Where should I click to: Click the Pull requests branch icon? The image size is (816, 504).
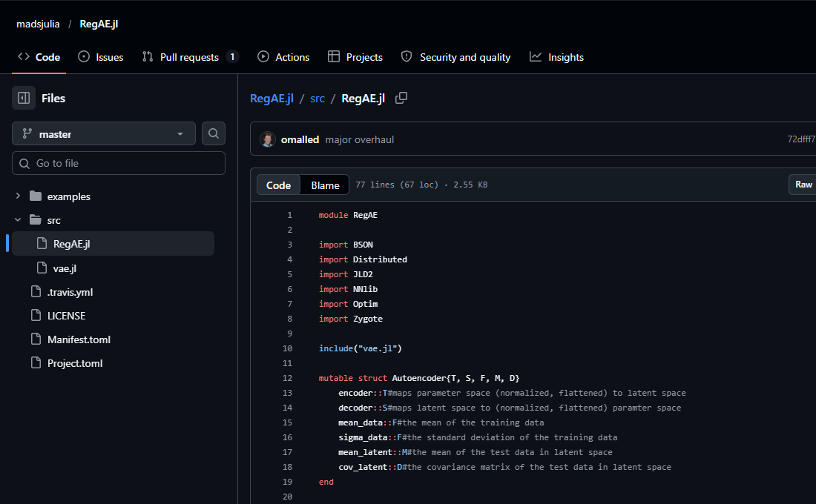(x=148, y=56)
